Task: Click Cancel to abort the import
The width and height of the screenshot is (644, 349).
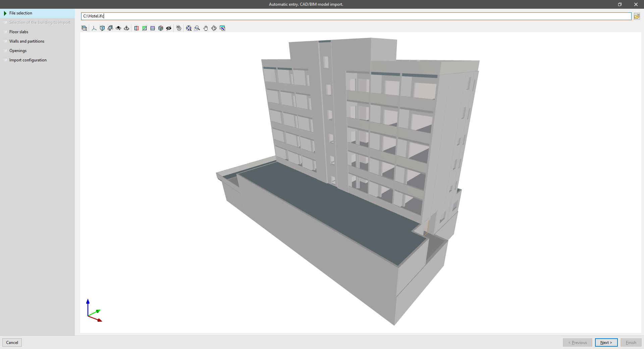Action: [12, 343]
